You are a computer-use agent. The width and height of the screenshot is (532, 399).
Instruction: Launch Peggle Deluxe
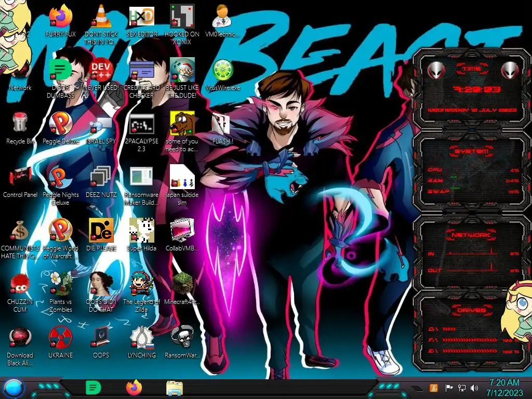tap(61, 123)
